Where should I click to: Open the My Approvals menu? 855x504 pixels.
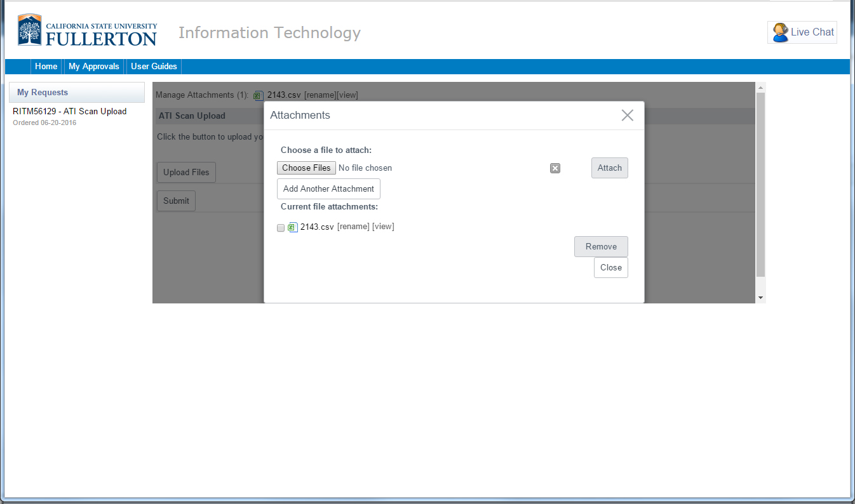[x=93, y=66]
